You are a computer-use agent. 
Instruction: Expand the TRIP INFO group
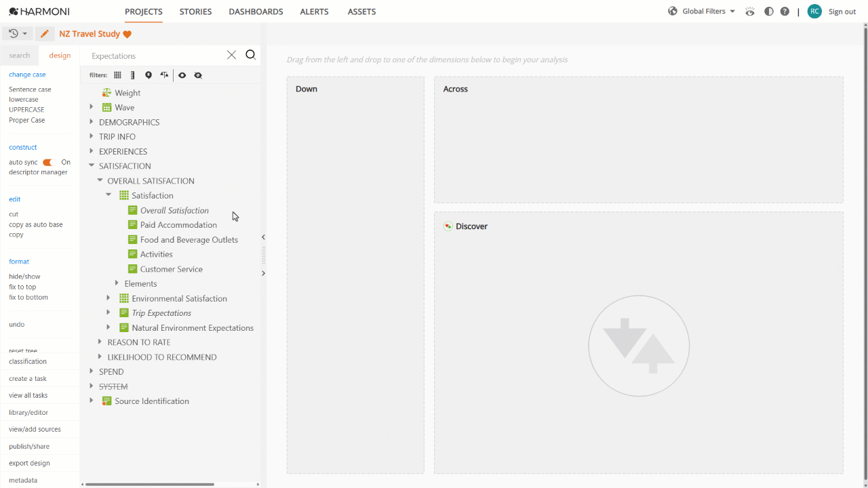[x=92, y=137]
